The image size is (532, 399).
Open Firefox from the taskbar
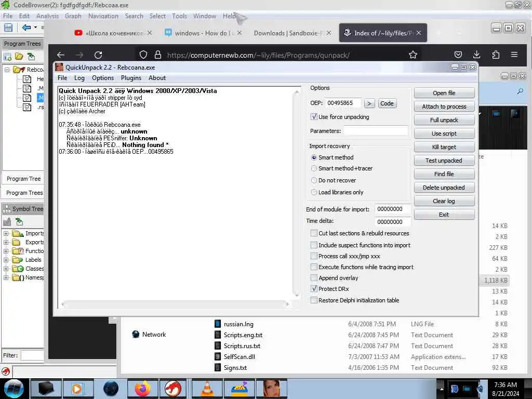(142, 389)
